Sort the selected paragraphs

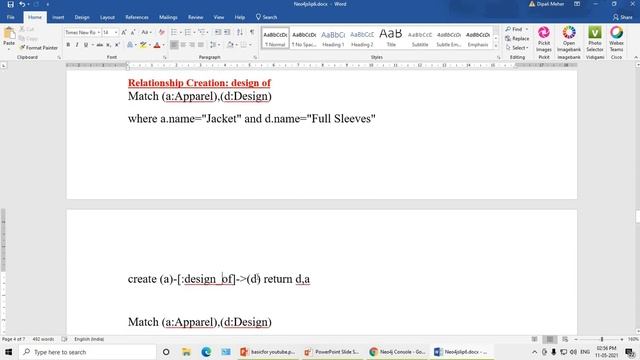(240, 32)
